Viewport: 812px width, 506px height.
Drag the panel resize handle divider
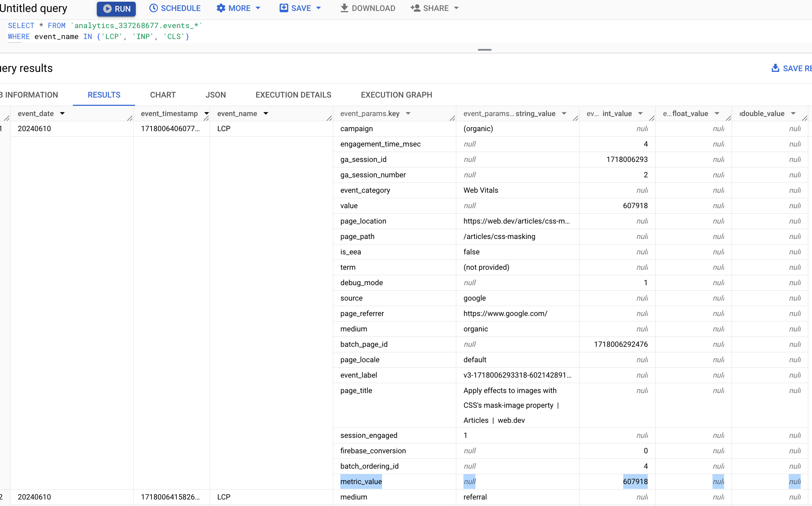click(484, 50)
